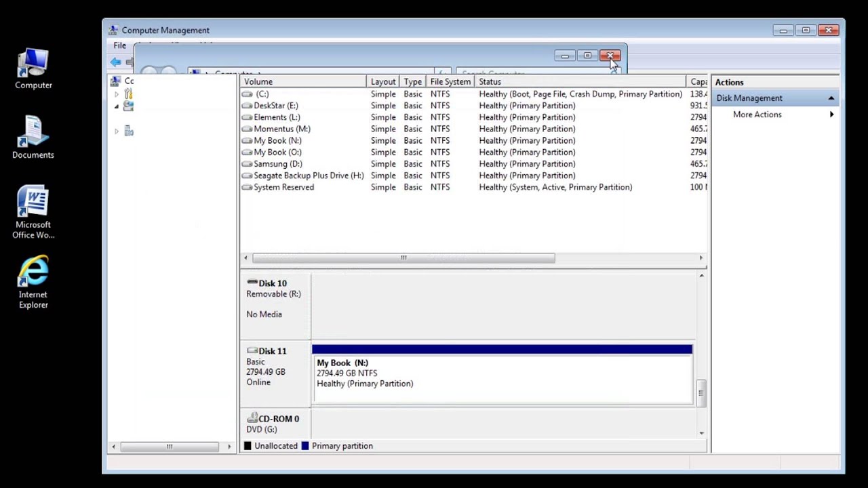
Task: Collapse the Disk Management actions section
Action: coord(831,98)
